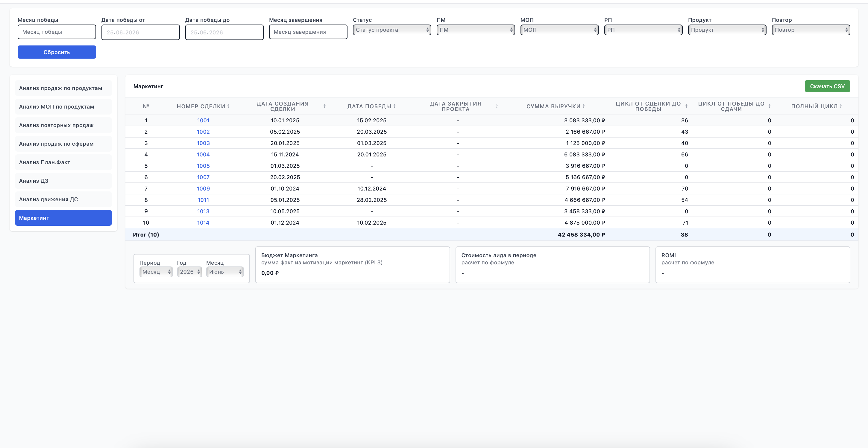Select the Год 2026 dropdown
Image resolution: width=868 pixels, height=448 pixels.
190,272
